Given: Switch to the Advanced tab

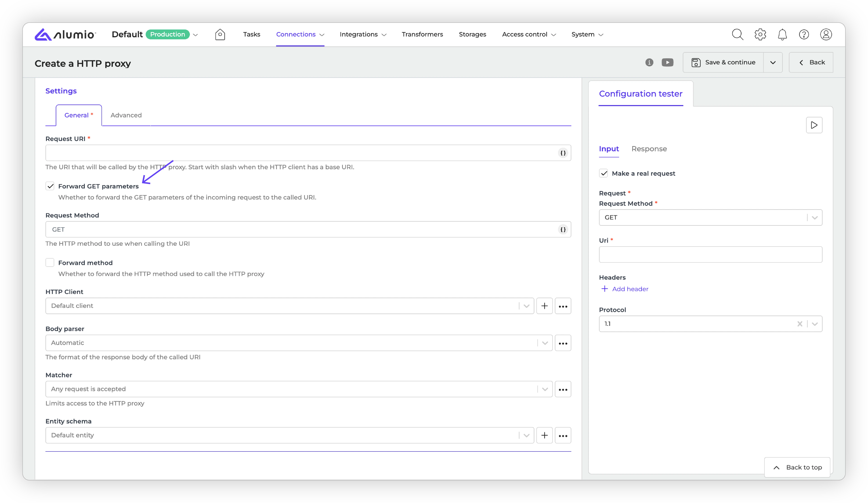Looking at the screenshot, I should [x=126, y=115].
